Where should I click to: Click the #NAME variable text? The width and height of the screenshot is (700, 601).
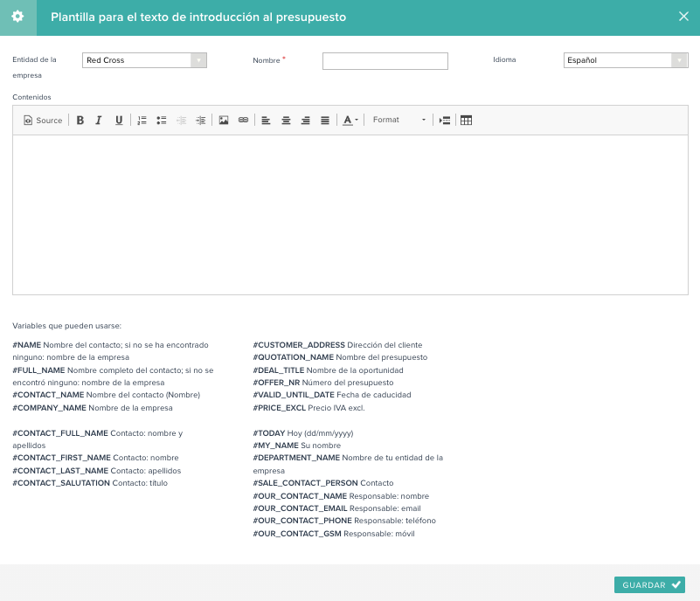coord(27,345)
